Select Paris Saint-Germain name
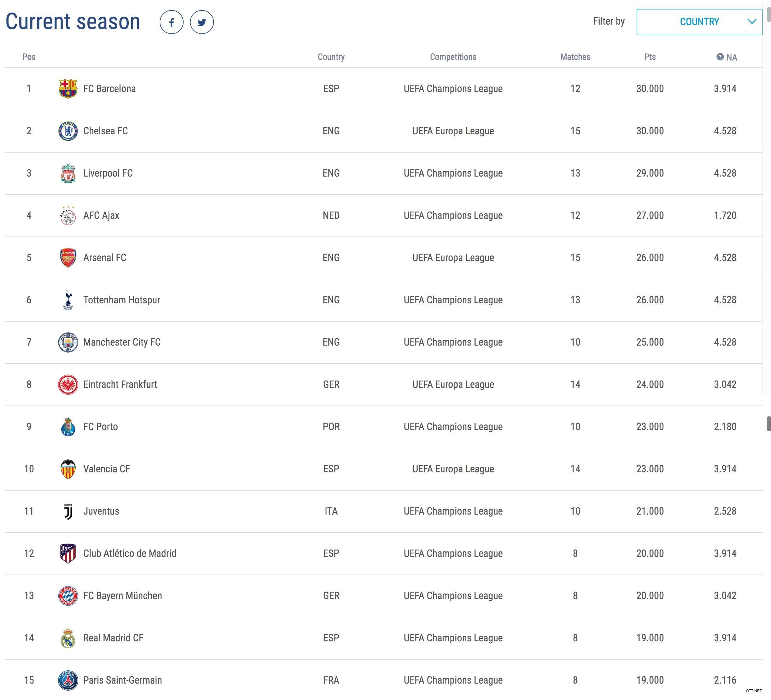771x700 pixels. point(122,680)
